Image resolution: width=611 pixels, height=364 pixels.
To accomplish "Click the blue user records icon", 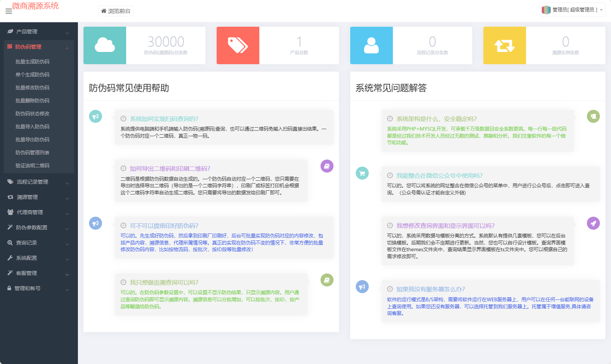I will (x=371, y=45).
